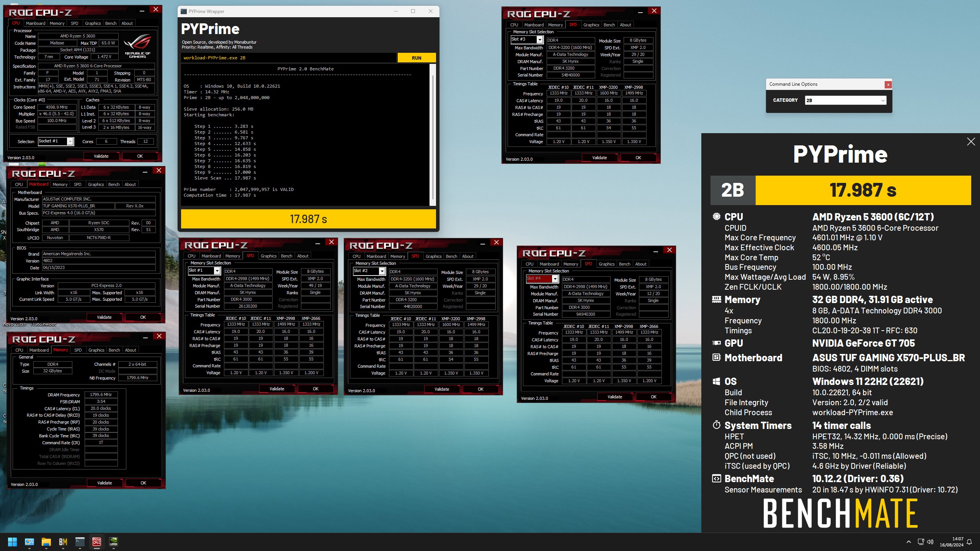Click the NVIDIA GeForce GT 705 text
Image resolution: width=980 pixels, height=551 pixels.
(x=864, y=343)
